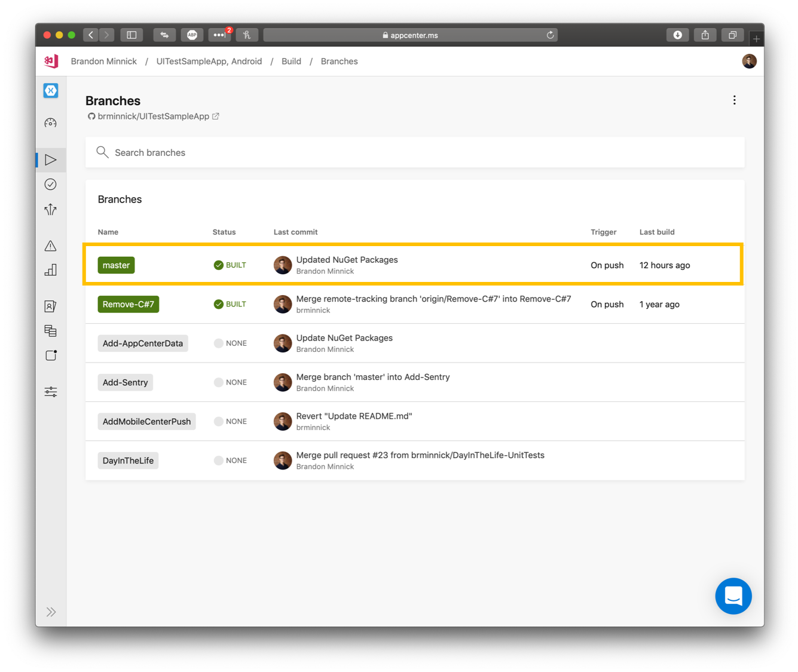This screenshot has width=798, height=672.
Task: Open the Xamarin app icon in sidebar
Action: [x=51, y=91]
